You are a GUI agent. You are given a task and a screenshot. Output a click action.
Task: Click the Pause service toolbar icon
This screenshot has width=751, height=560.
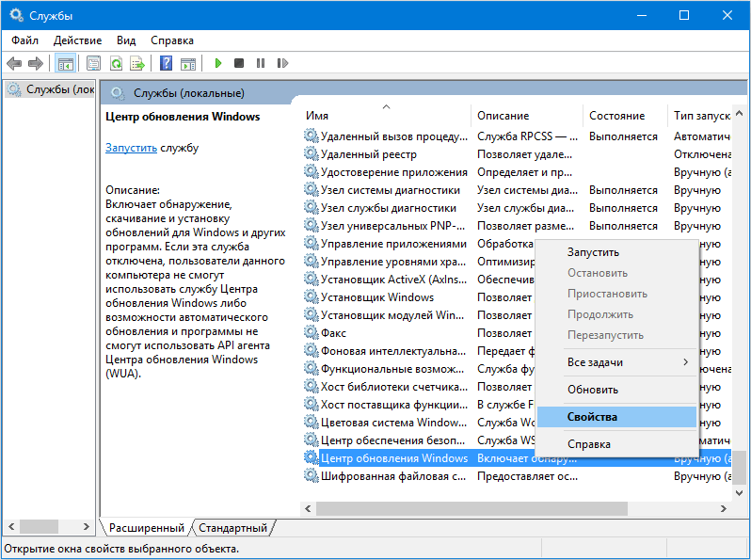coord(260,64)
